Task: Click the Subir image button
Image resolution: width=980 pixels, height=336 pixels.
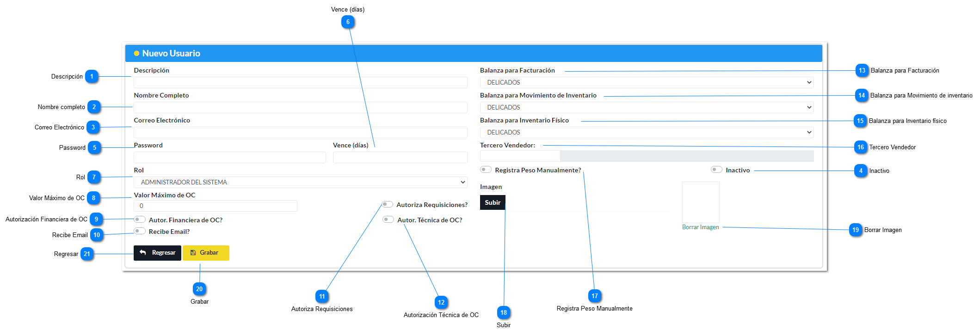Action: pyautogui.click(x=493, y=202)
